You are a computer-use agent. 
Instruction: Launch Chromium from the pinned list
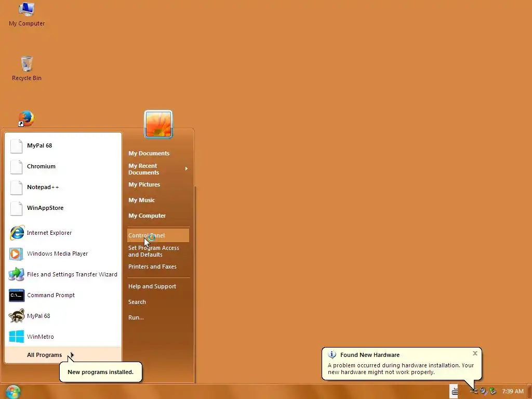63,166
